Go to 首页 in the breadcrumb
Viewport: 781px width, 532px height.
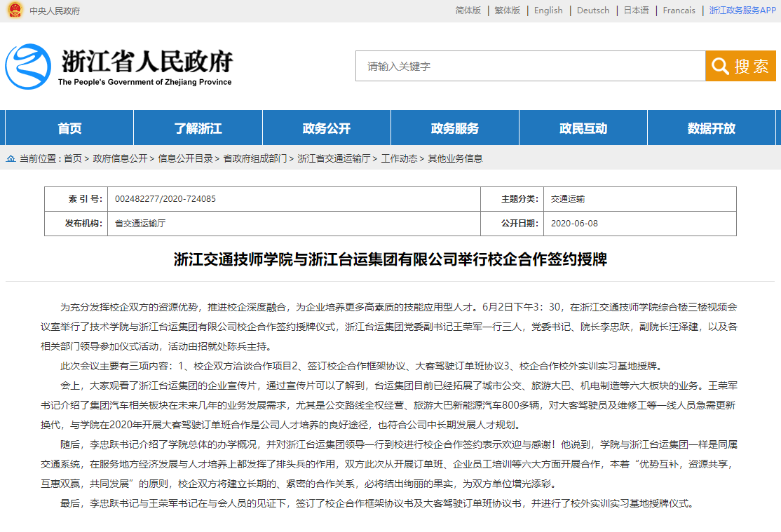pyautogui.click(x=73, y=158)
